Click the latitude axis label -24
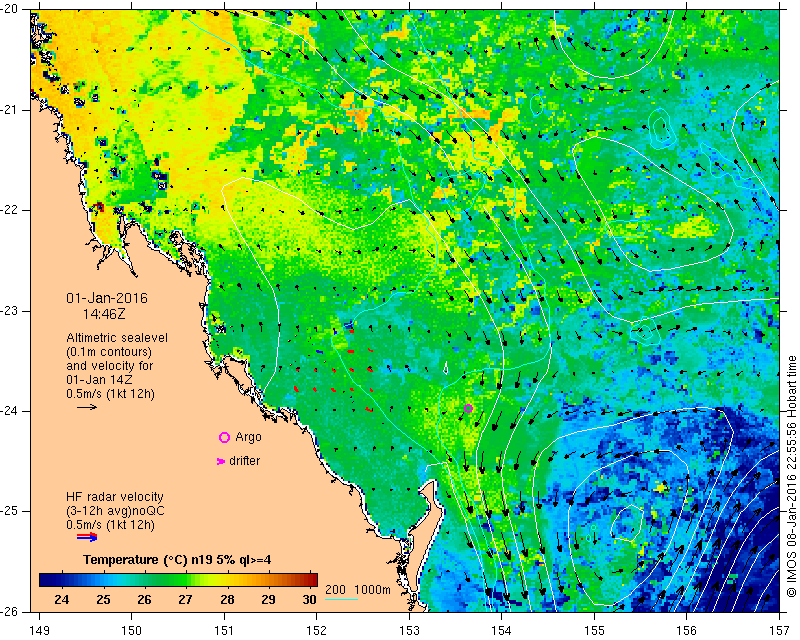Image resolution: width=800 pixels, height=640 pixels. (x=9, y=411)
